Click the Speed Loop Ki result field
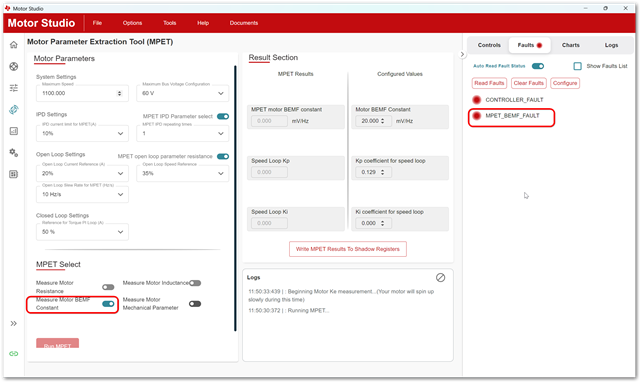 [x=269, y=223]
